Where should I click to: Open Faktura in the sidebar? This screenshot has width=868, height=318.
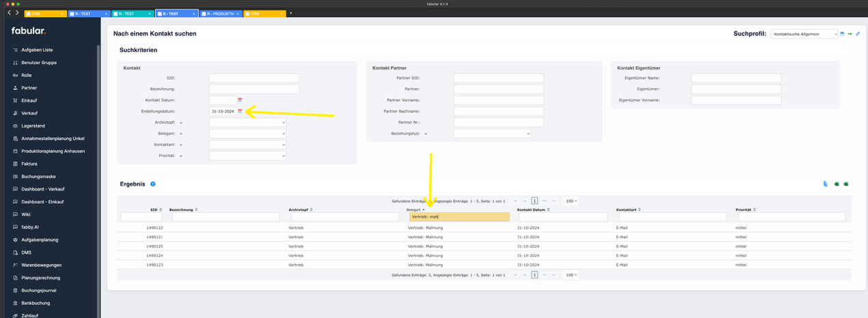point(29,164)
